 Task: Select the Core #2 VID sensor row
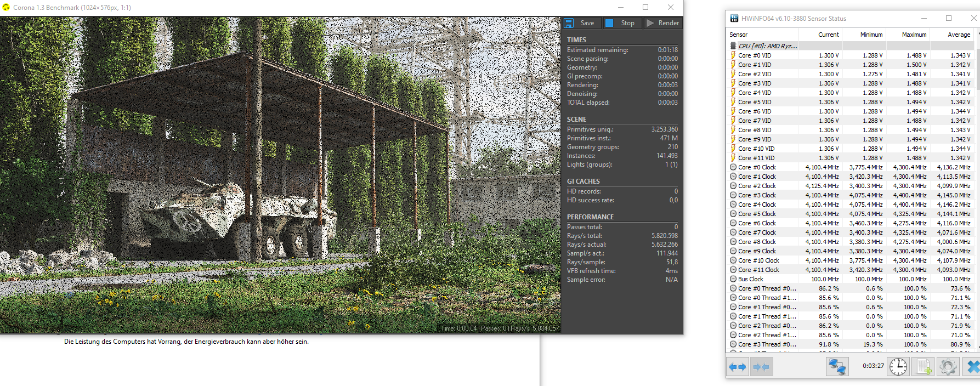[x=850, y=74]
